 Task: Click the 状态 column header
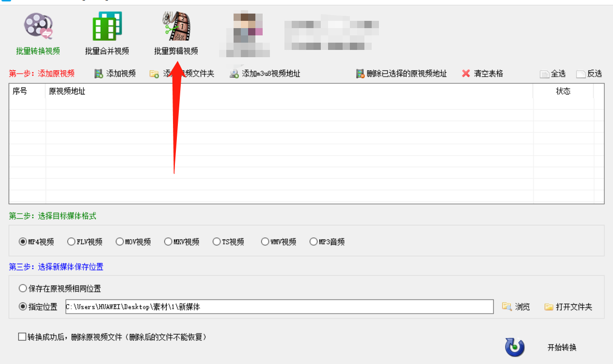(563, 91)
